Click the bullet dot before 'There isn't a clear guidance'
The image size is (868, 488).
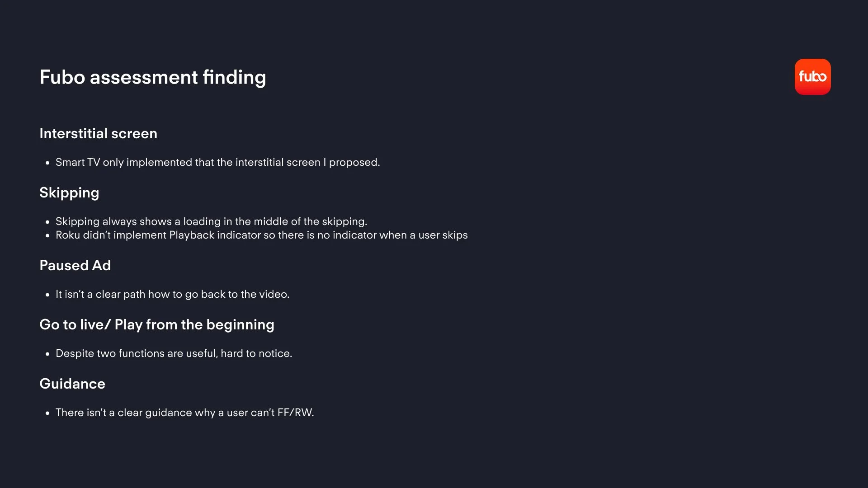pos(47,413)
